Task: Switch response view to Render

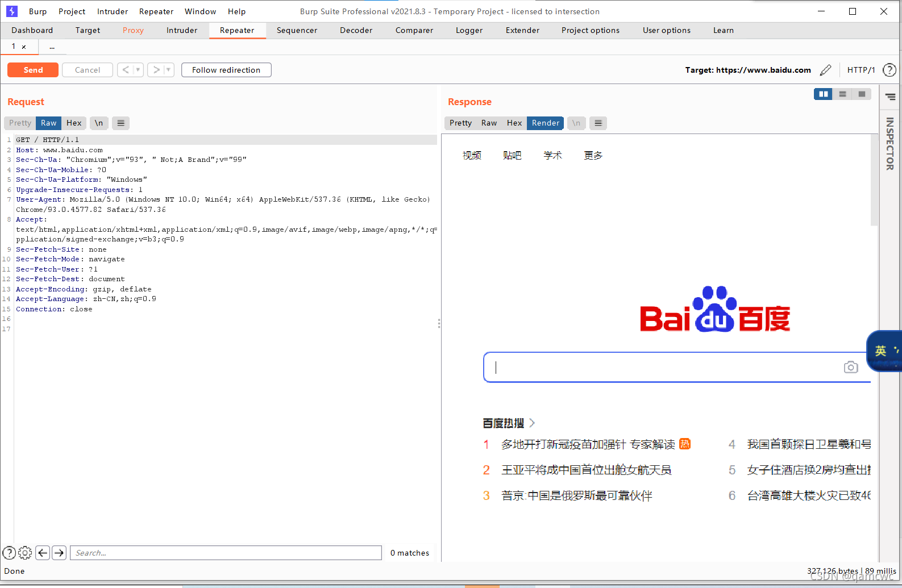Action: pyautogui.click(x=546, y=123)
